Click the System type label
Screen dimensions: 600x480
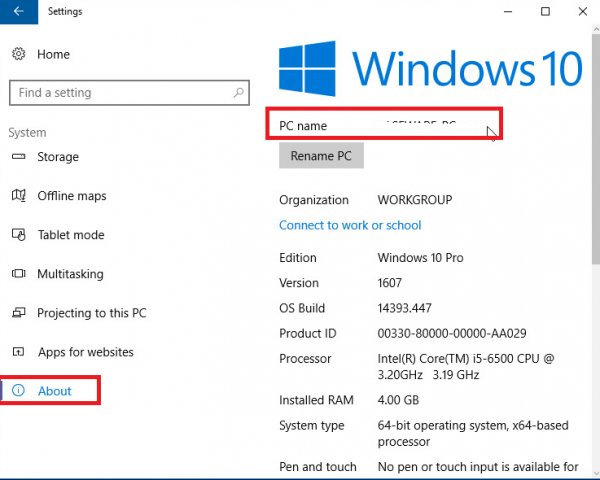pos(311,425)
